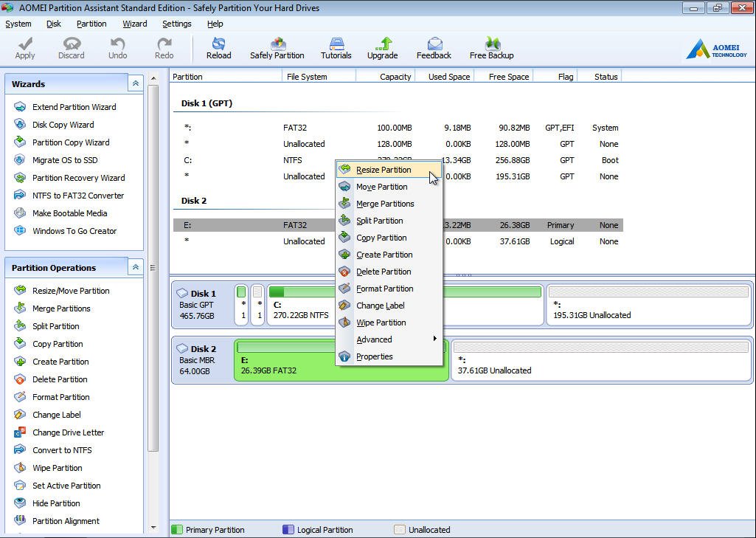Click the Feedback envelope icon
Image resolution: width=756 pixels, height=538 pixels.
click(x=434, y=48)
